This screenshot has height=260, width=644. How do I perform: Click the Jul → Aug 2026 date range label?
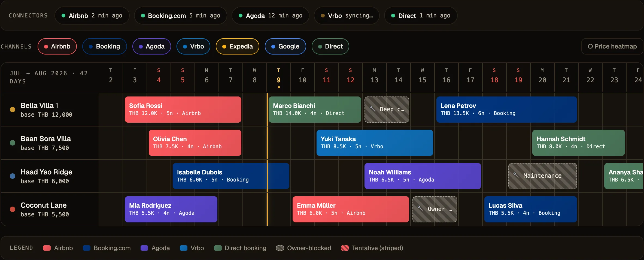click(x=49, y=77)
